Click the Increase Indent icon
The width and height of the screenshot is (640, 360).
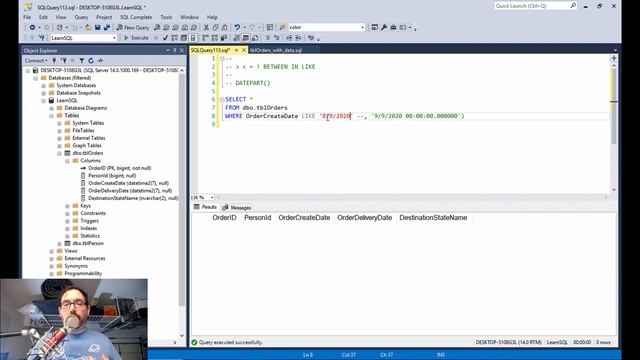[298, 38]
